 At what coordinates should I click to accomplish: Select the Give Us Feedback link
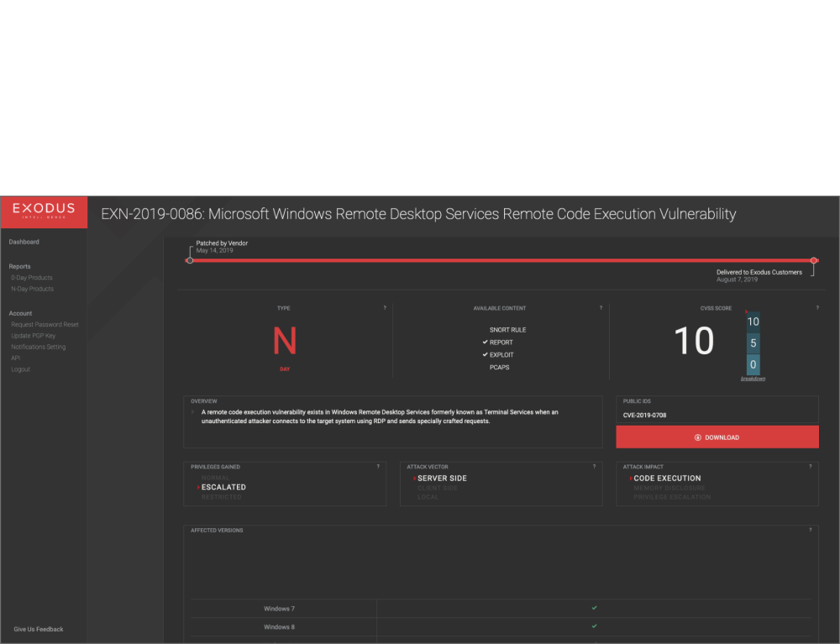click(x=39, y=629)
